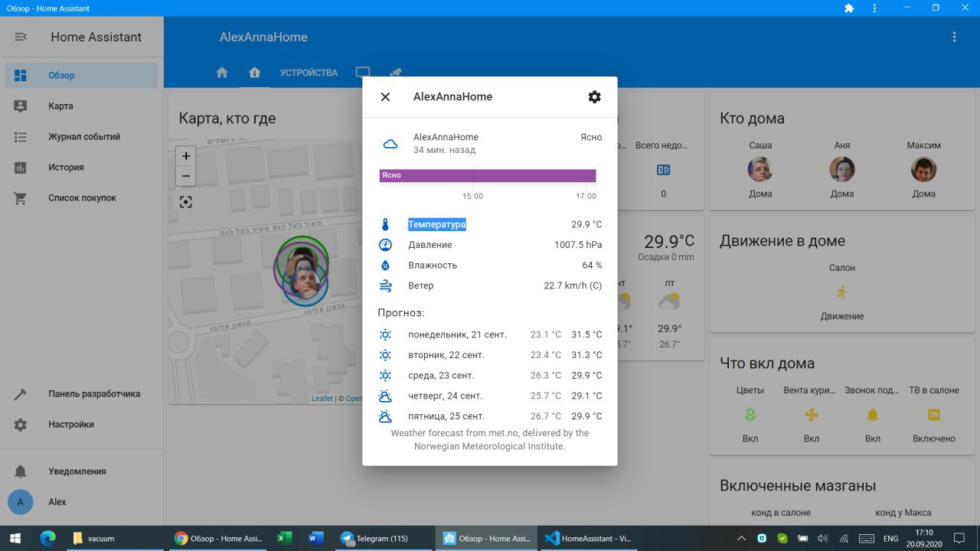The width and height of the screenshot is (980, 551).
Task: Click Всего недо... counter icon
Action: [664, 170]
